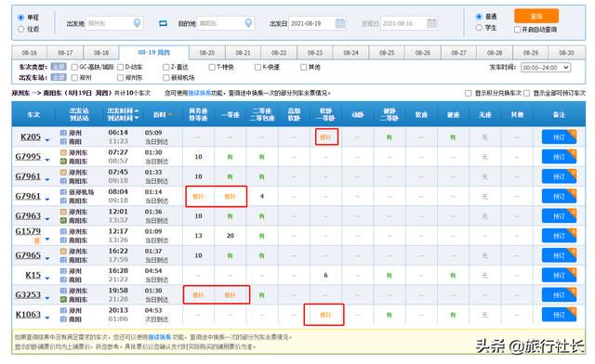Click the 全部 button beside 出发车站
The image size is (595, 364).
(x=59, y=77)
